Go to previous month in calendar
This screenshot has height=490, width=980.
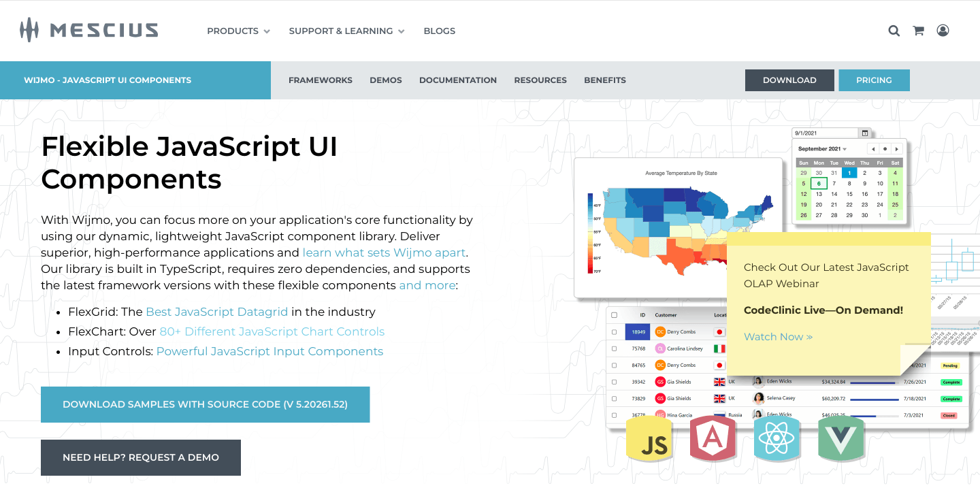click(x=873, y=148)
